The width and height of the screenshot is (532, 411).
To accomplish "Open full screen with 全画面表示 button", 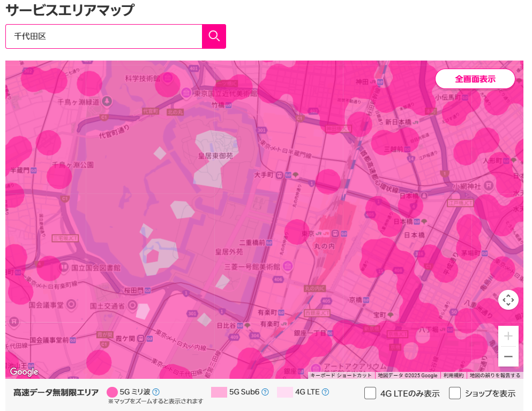I will coord(475,79).
